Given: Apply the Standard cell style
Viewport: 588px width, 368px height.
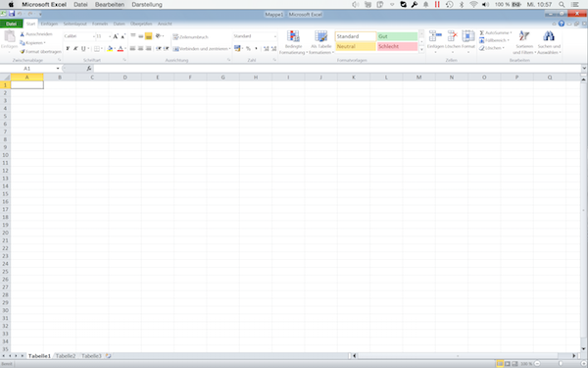Looking at the screenshot, I should click(356, 36).
